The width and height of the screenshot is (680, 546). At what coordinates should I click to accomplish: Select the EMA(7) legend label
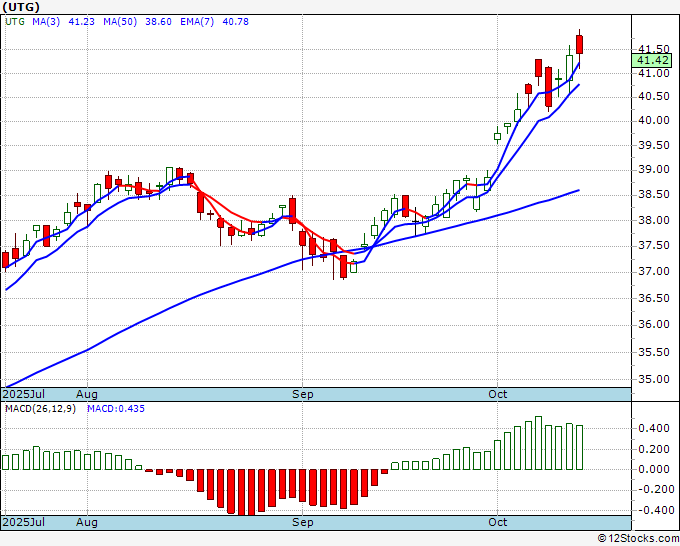197,22
